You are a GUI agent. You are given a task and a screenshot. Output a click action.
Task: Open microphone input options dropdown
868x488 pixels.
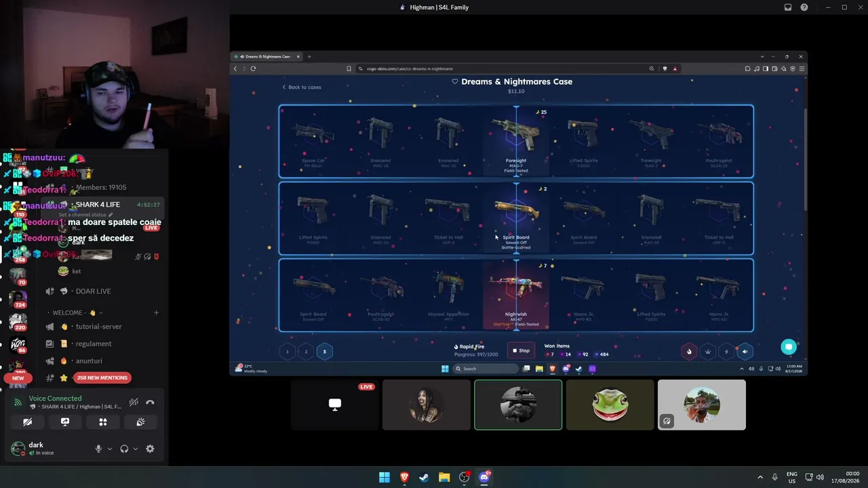[x=109, y=449]
